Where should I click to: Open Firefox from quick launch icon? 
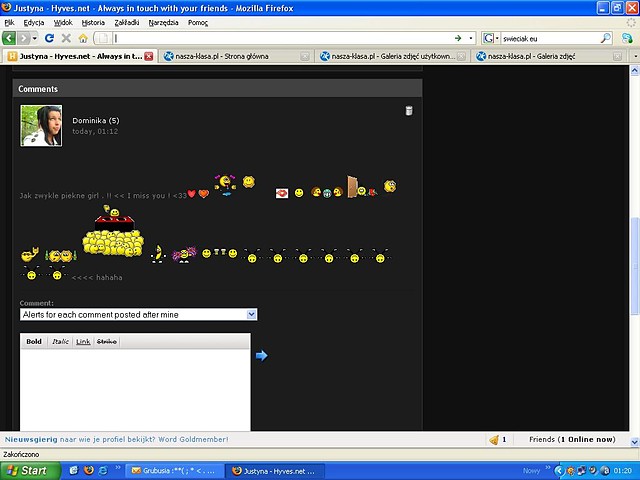pos(88,471)
